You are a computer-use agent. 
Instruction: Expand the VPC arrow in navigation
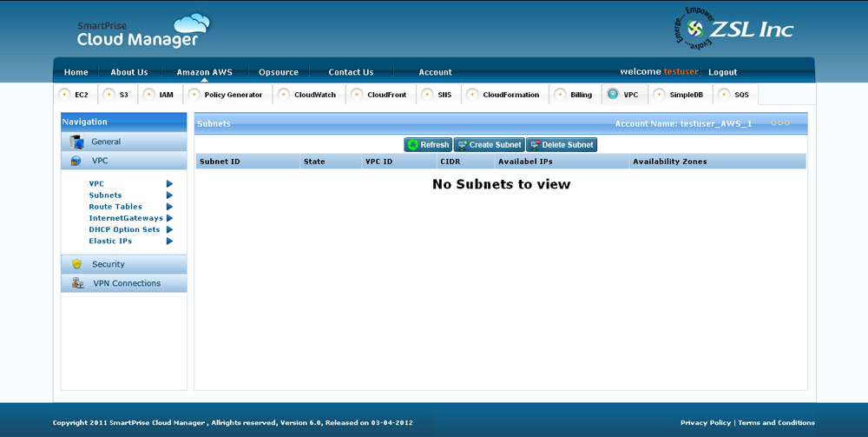point(169,184)
